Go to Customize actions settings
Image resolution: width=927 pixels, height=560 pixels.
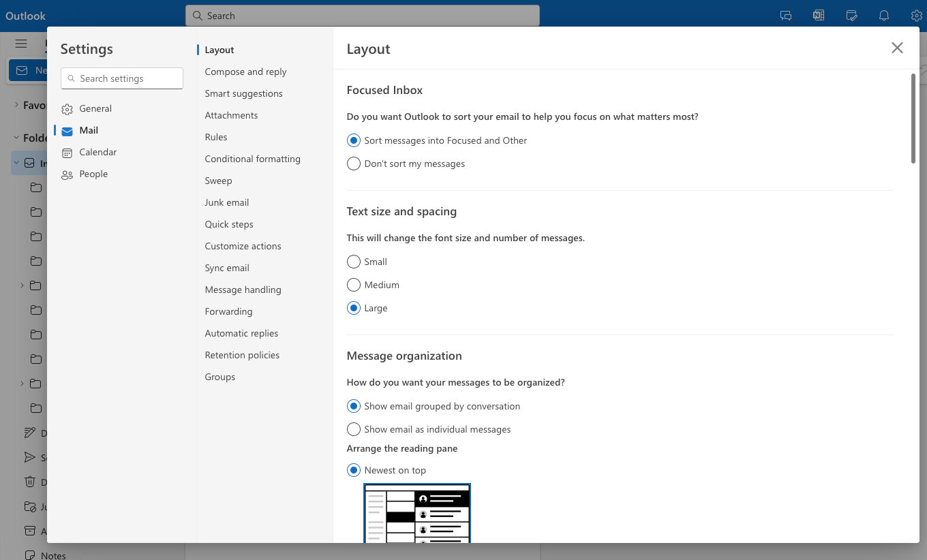coord(243,246)
